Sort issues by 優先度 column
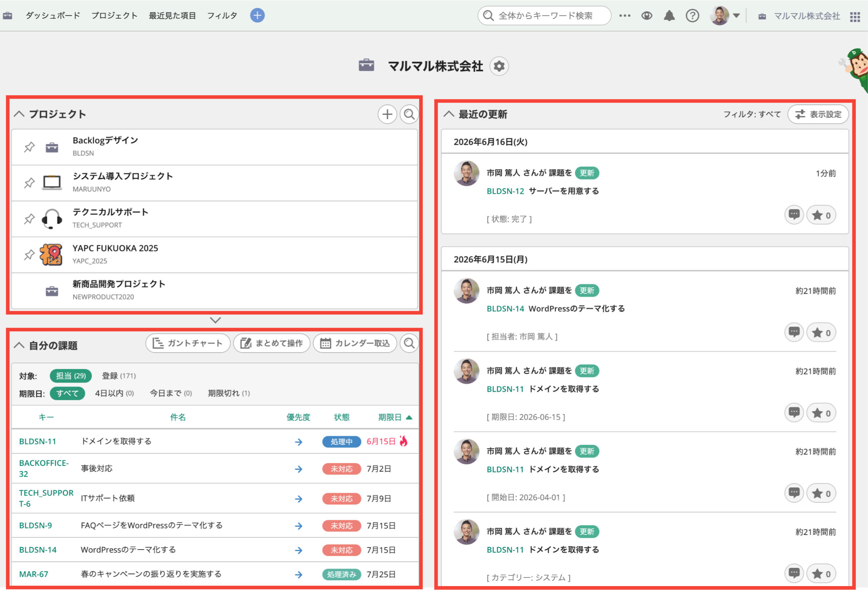 [298, 417]
